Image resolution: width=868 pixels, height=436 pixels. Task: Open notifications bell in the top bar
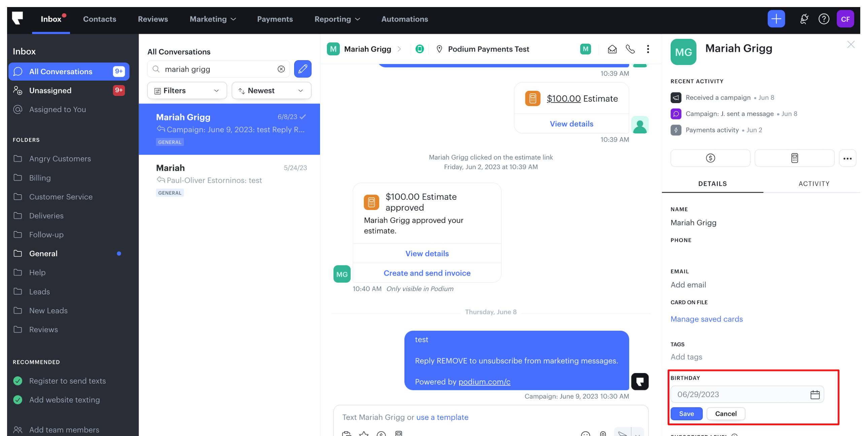click(804, 19)
